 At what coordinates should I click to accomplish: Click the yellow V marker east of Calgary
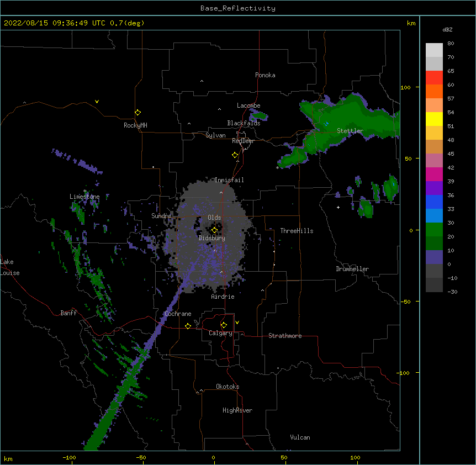pyautogui.click(x=237, y=323)
